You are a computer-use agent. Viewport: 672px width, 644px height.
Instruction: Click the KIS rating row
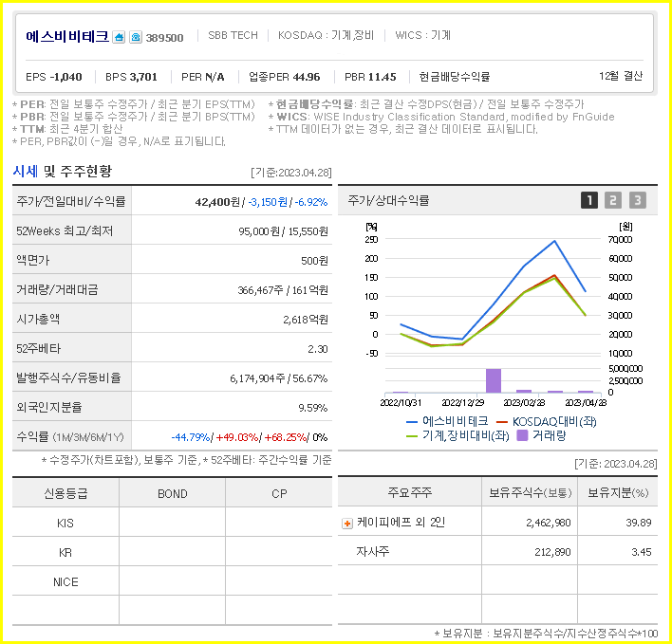coord(173,523)
